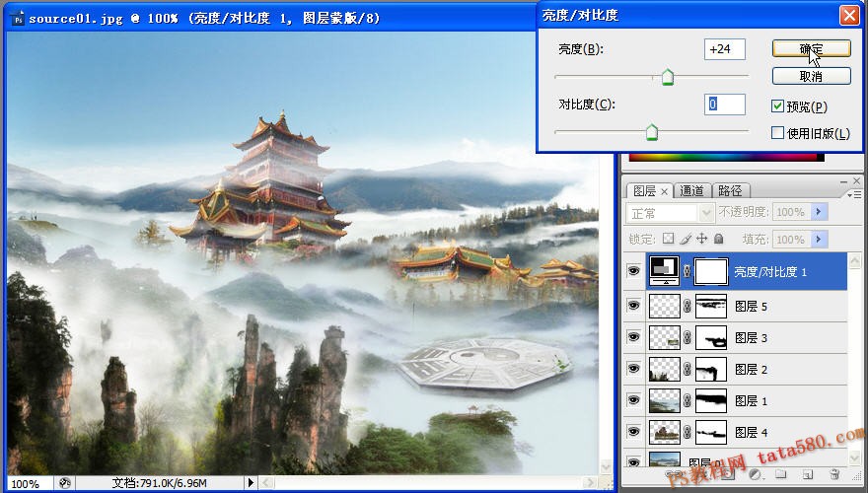This screenshot has height=493, width=868.
Task: Click the lock image pixels brush icon
Action: (686, 239)
